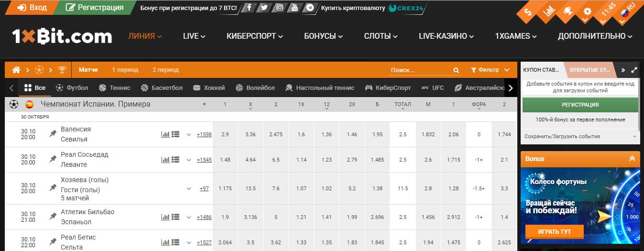Open the Фильтр dropdown
The height and width of the screenshot is (251, 644).
click(491, 70)
